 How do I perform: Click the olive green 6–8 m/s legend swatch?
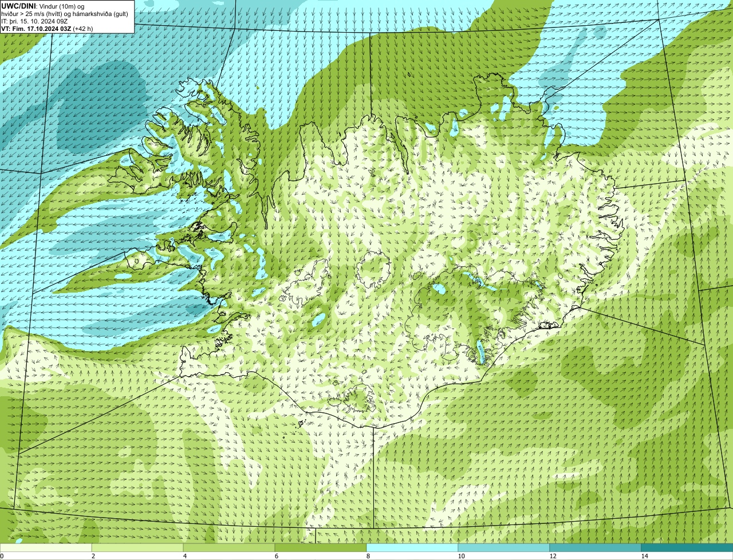(x=321, y=547)
